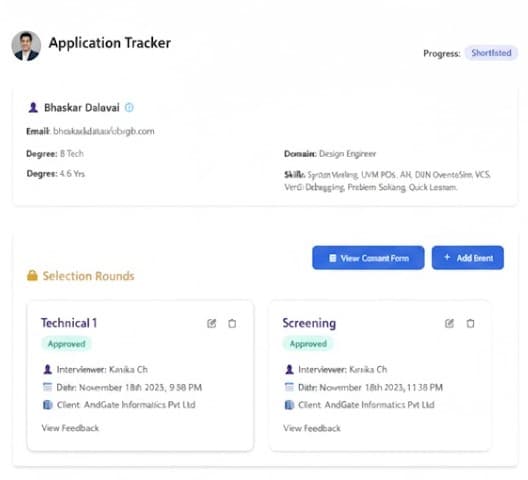
Task: Delete the Technical 1 round
Action: pos(232,323)
